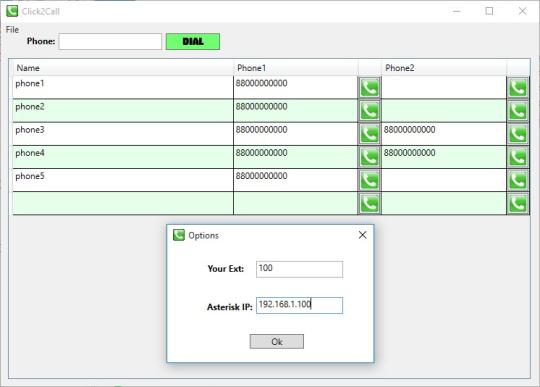Select the Phone2 column header
The height and width of the screenshot is (387, 540).
[444, 68]
